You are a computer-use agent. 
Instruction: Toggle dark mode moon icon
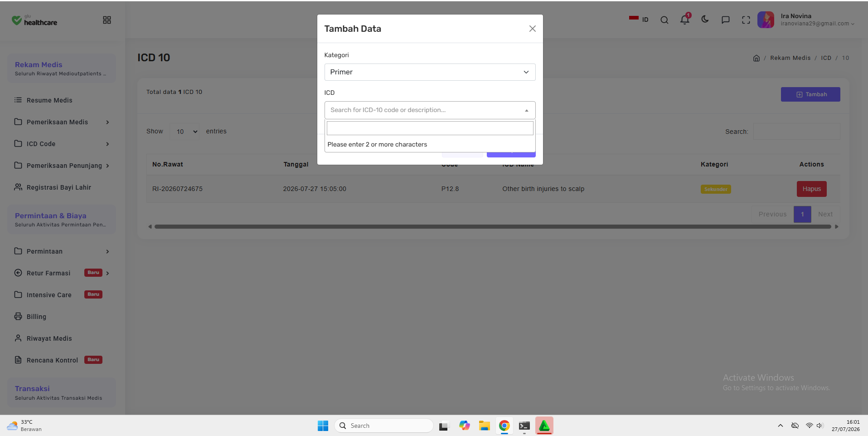coord(705,20)
